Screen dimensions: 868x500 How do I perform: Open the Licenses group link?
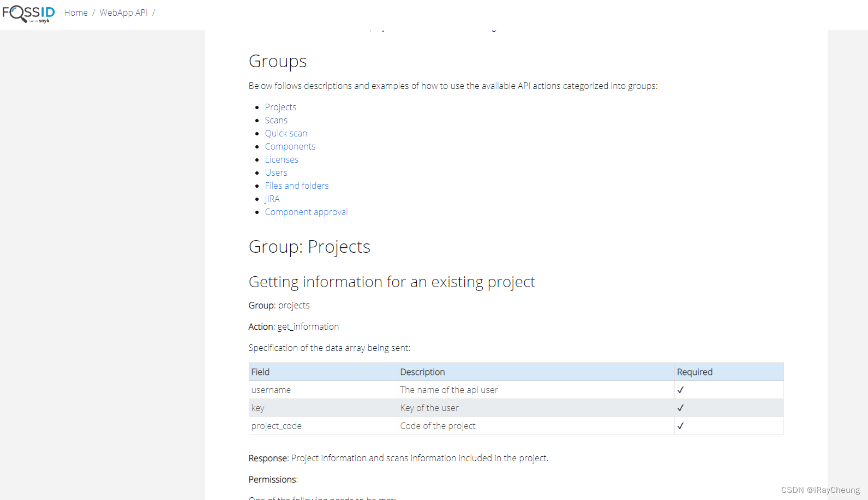(x=282, y=159)
